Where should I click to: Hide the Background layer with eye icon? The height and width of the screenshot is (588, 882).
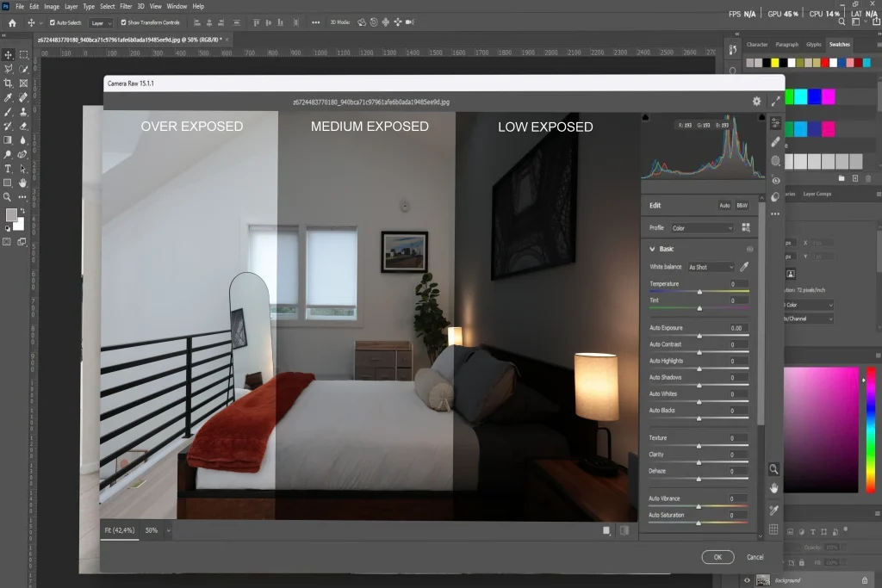747,580
